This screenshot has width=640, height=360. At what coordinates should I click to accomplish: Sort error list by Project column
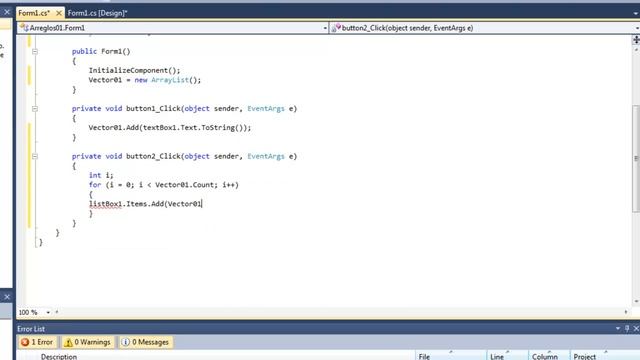[x=584, y=356]
